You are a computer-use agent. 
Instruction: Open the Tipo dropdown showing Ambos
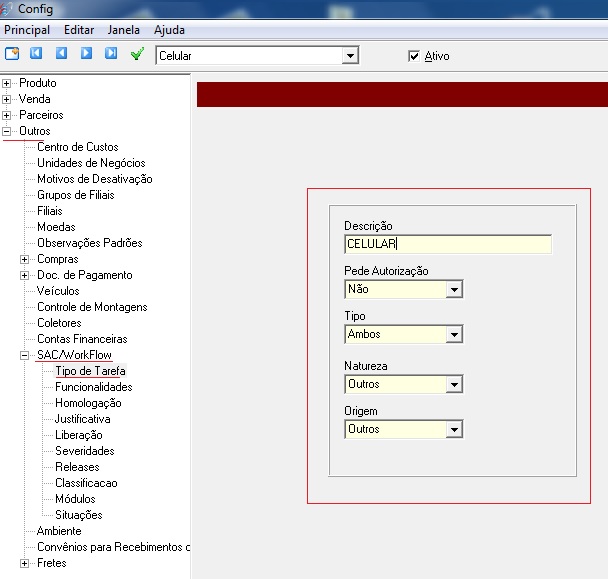(454, 334)
